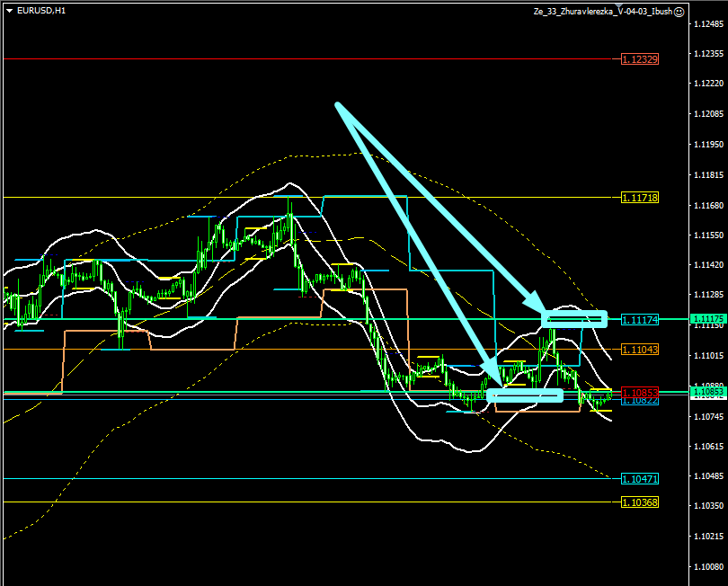
Task: Click the expert advisor smiley face icon
Action: [x=679, y=12]
